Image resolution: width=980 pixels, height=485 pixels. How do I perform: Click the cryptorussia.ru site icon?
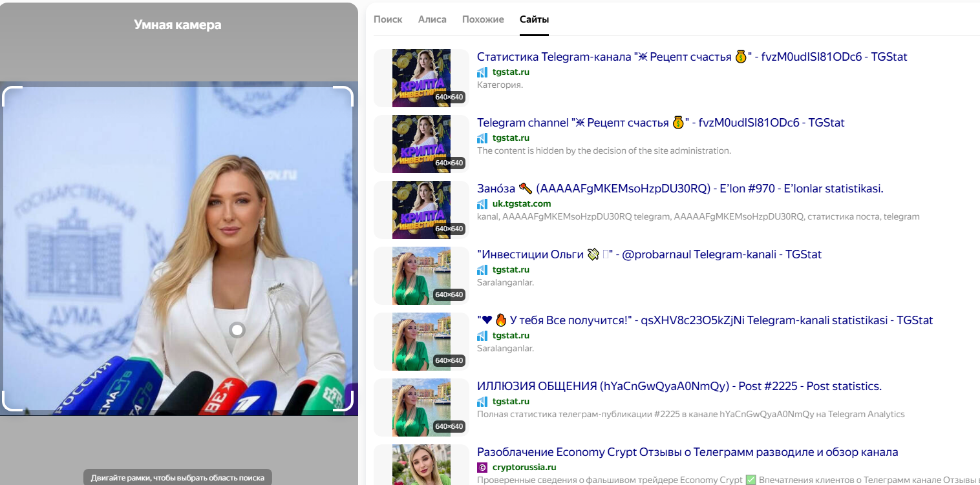click(x=482, y=467)
